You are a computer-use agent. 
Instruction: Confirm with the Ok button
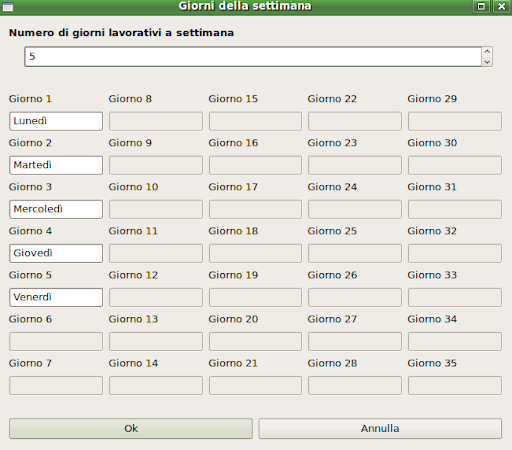pos(131,428)
